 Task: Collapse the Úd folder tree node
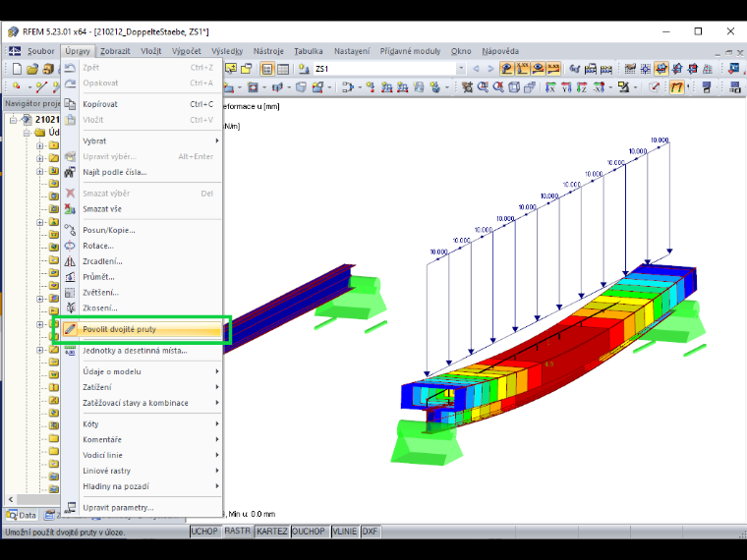(28, 133)
